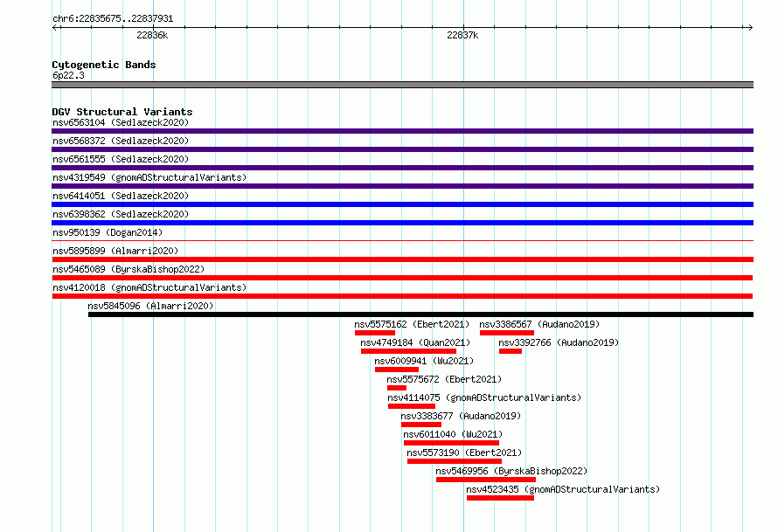The image size is (778, 532).
Task: Click the red bar under nsv6011040
Action: pos(452,443)
